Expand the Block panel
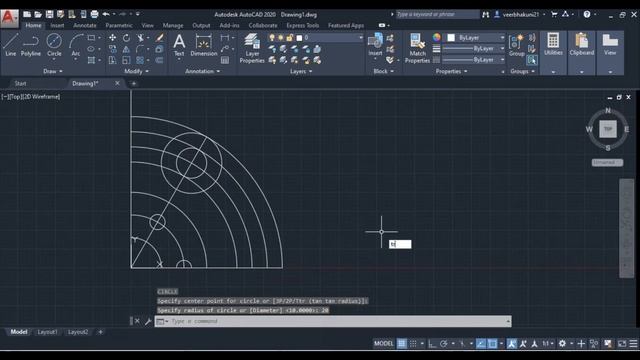640x360 pixels. pos(384,71)
